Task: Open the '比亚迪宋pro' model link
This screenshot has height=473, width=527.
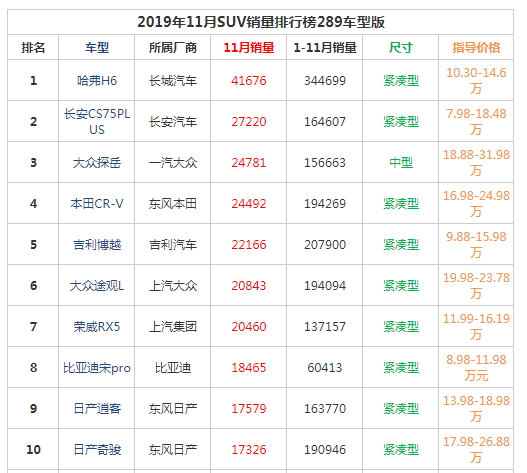Action: 97,368
